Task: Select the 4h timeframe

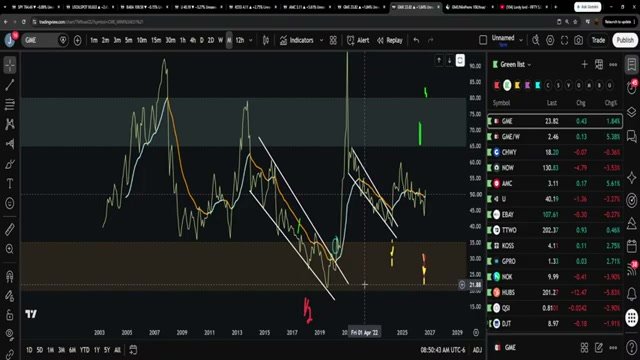Action: pyautogui.click(x=193, y=40)
